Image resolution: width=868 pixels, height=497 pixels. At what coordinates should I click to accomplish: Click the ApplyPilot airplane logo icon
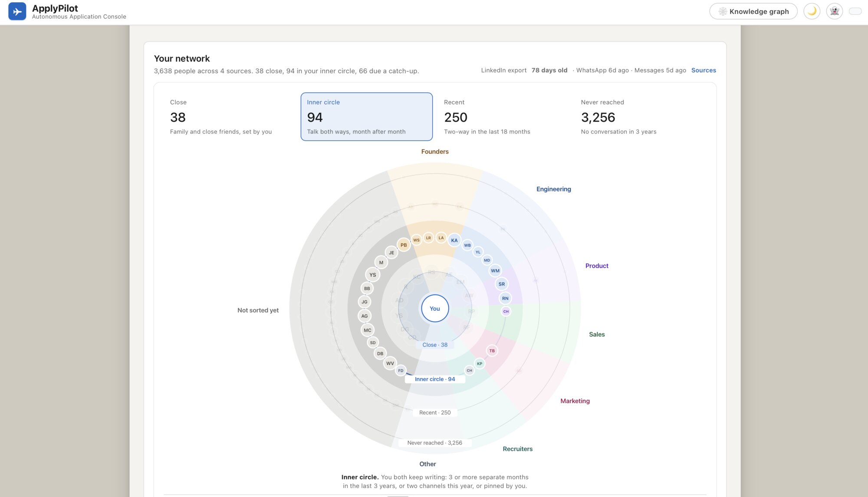coord(17,11)
